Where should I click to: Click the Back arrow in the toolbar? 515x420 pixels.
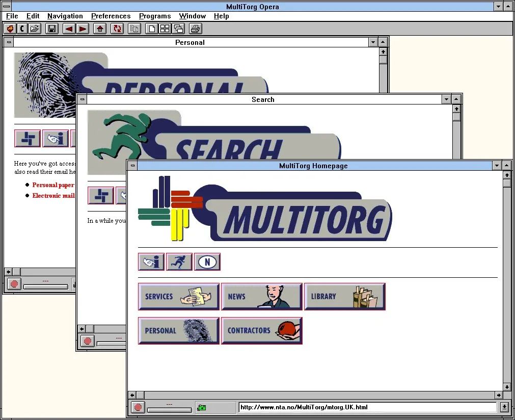pyautogui.click(x=69, y=29)
